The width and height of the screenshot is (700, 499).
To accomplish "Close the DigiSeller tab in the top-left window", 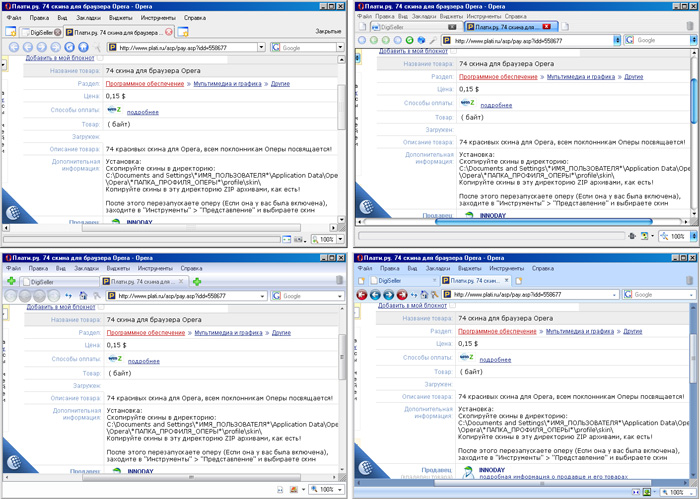I will tap(58, 32).
